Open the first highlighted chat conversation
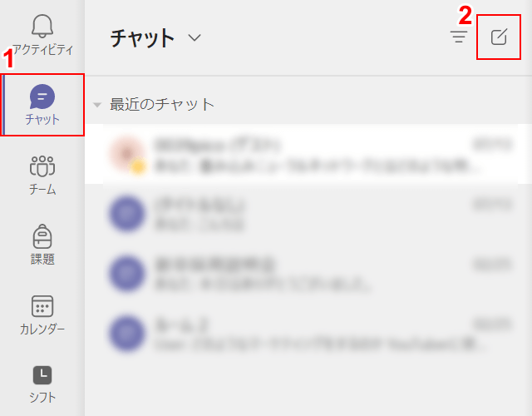This screenshot has width=532, height=416. pyautogui.click(x=308, y=154)
